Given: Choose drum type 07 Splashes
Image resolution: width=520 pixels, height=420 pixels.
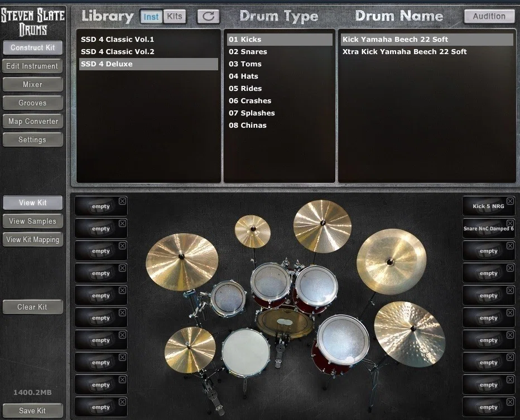Looking at the screenshot, I should click(x=280, y=113).
